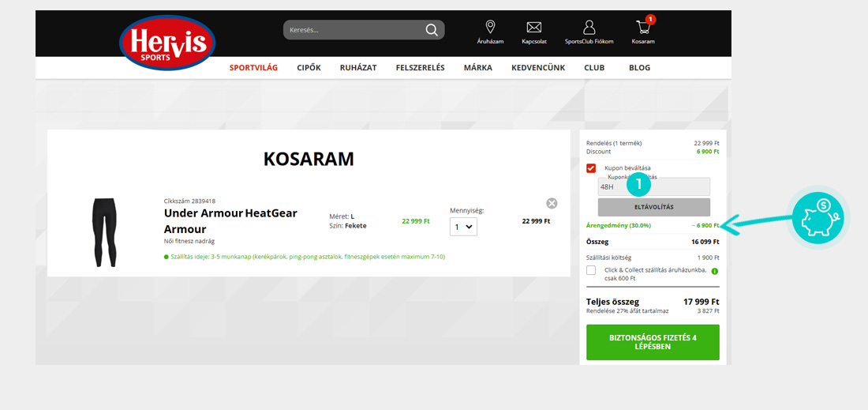Click the black leggings product thumbnail
The height and width of the screenshot is (410, 868).
click(x=105, y=233)
